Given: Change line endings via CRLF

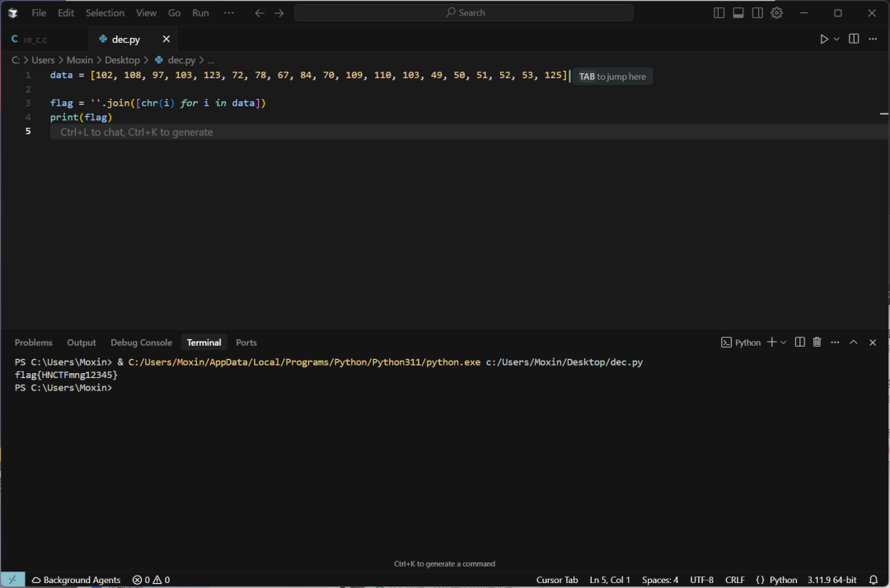Looking at the screenshot, I should click(734, 580).
